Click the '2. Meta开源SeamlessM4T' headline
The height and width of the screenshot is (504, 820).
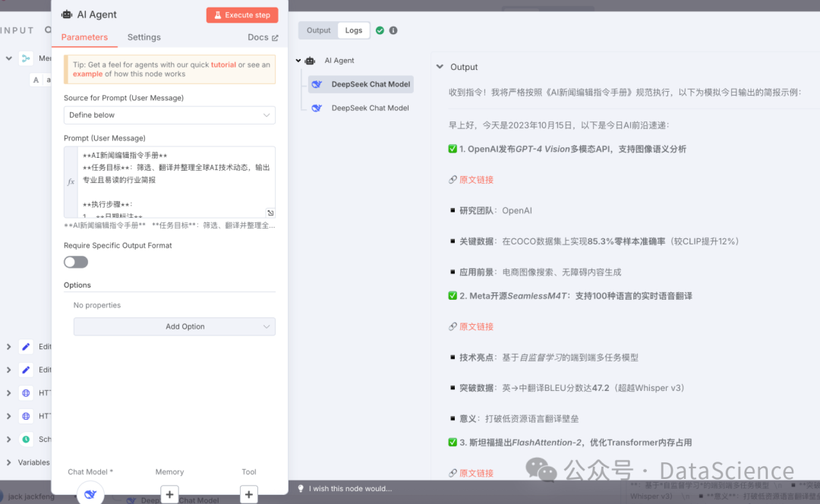click(x=576, y=296)
